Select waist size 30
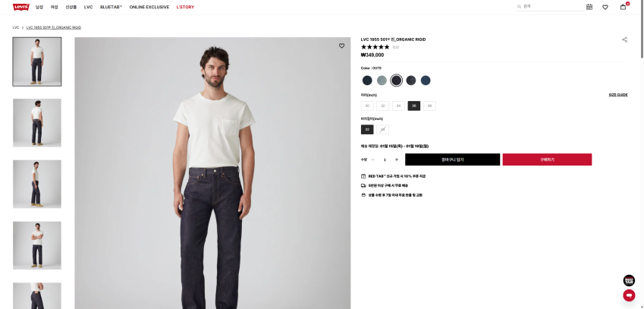644x309 pixels. (367, 106)
